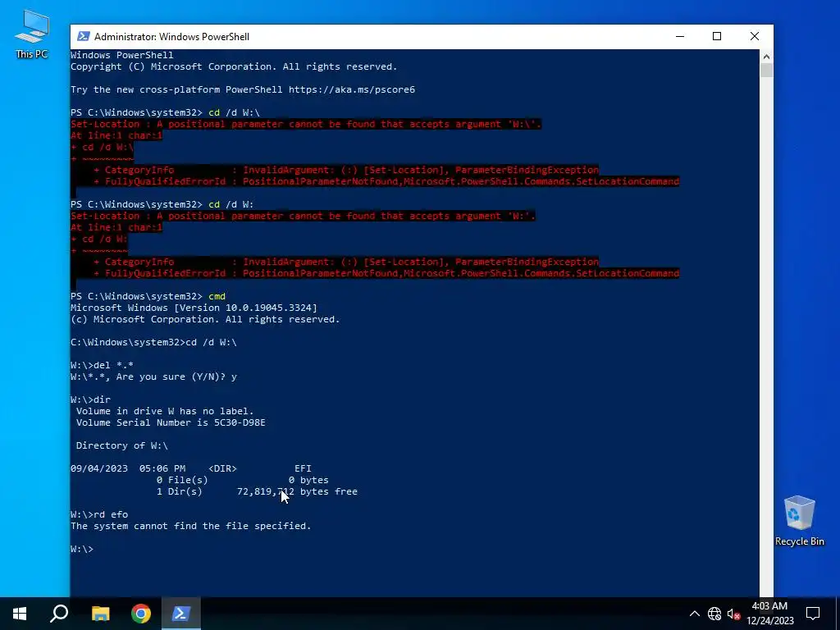Click the PowerShell icon in title bar

(83, 36)
